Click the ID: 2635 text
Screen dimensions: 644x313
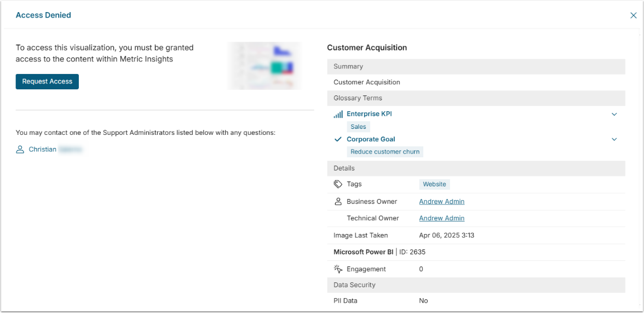coord(412,252)
